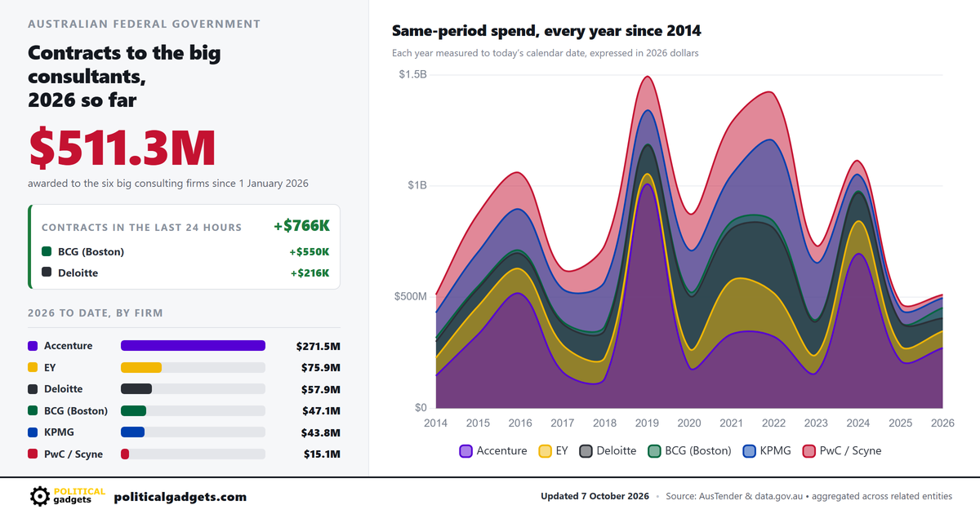Click the Political Gadgets gear logo icon

click(x=39, y=496)
